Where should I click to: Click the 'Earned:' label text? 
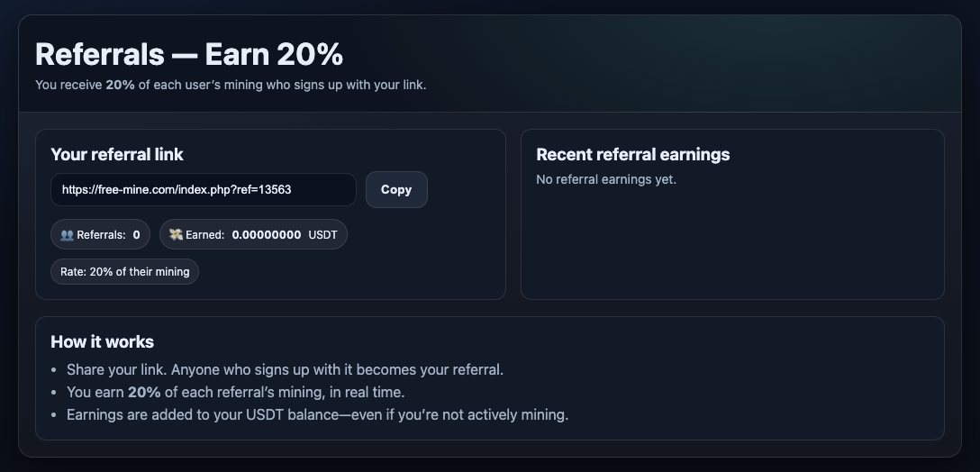tap(204, 235)
